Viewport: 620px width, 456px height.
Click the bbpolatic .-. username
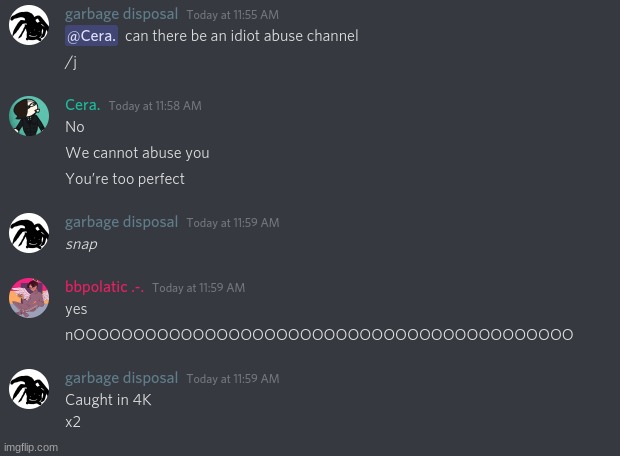[x=104, y=287]
